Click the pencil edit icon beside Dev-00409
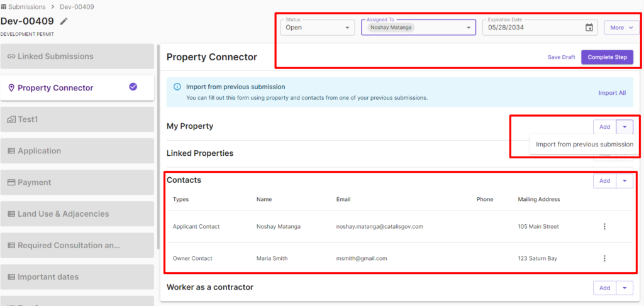Screen dimensions: 644x306 (64, 21)
